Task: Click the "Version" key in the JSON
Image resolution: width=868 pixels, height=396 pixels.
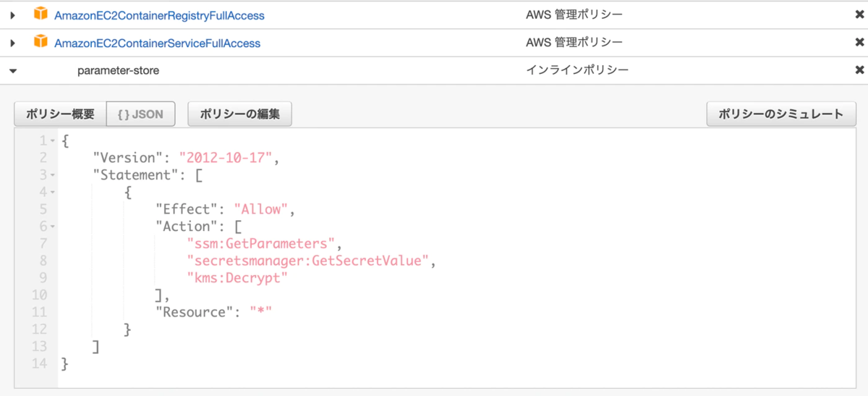Action: point(129,158)
